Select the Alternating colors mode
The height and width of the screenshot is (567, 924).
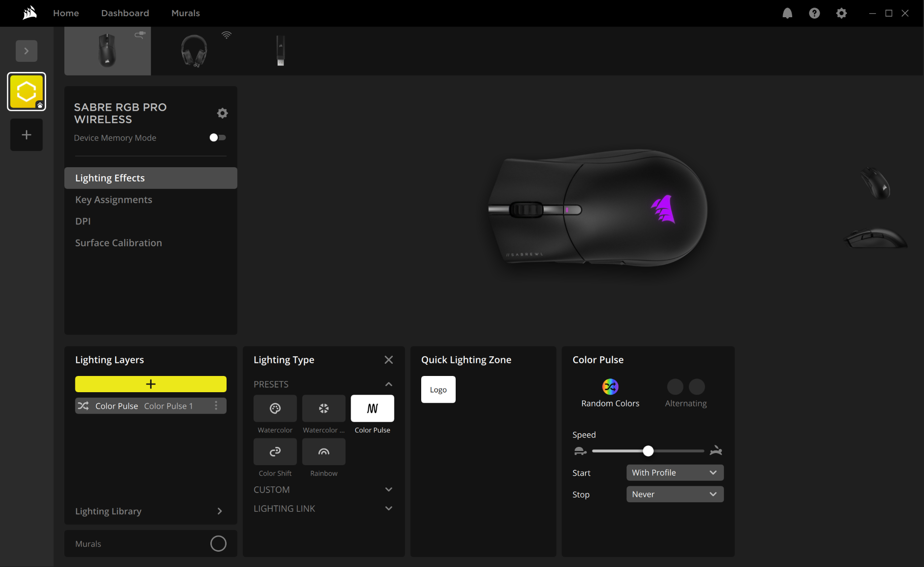(x=685, y=387)
